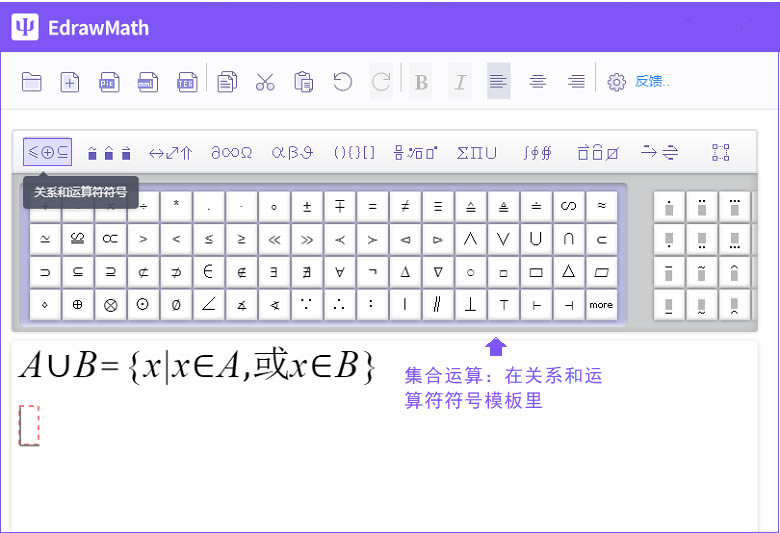Open the Greek letters αβϑ palette
This screenshot has height=533, width=780.
point(292,153)
